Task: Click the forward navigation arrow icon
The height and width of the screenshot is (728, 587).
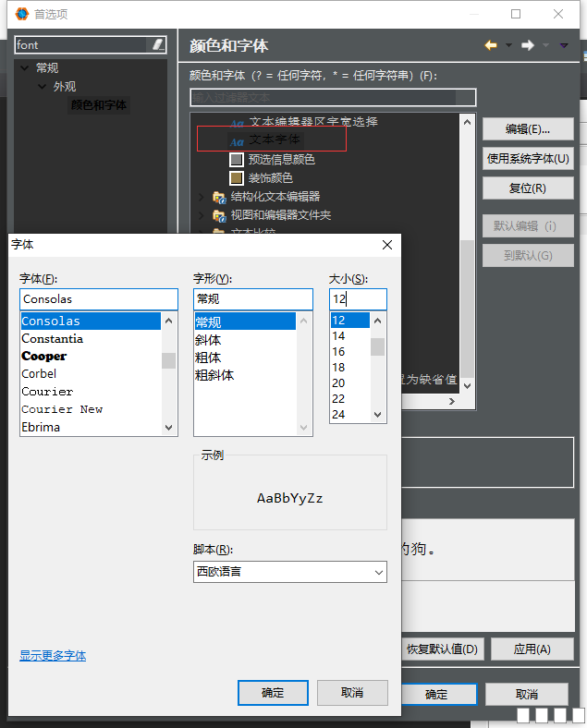Action: click(x=528, y=45)
